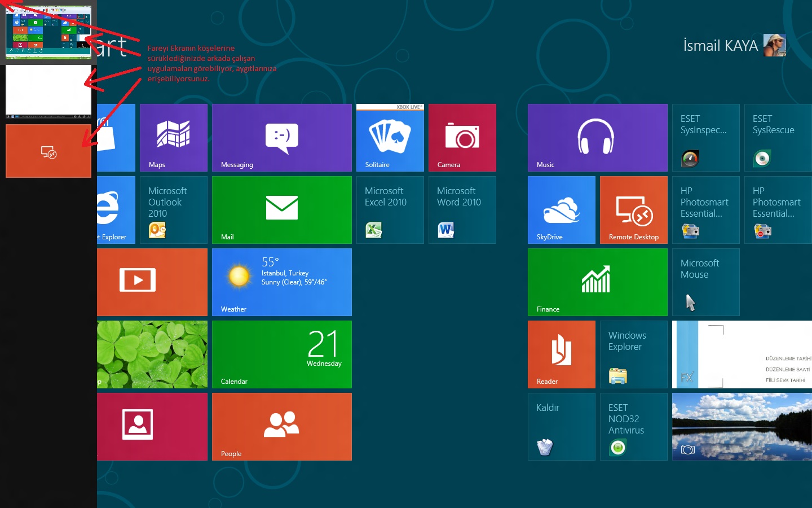Launch the Reader app tile
Image resolution: width=812 pixels, height=508 pixels.
point(562,354)
